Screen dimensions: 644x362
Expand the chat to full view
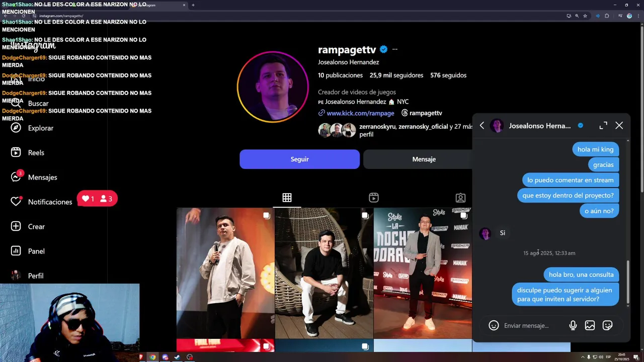[603, 126]
